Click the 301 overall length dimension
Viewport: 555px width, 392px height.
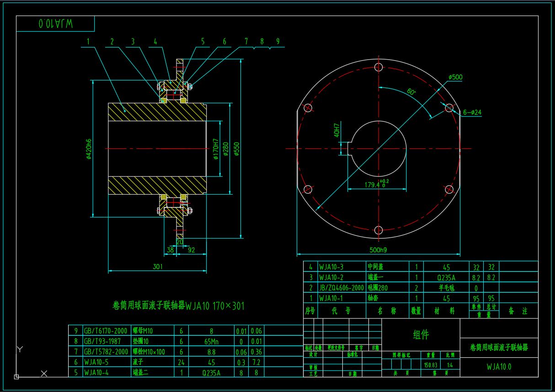coord(158,266)
